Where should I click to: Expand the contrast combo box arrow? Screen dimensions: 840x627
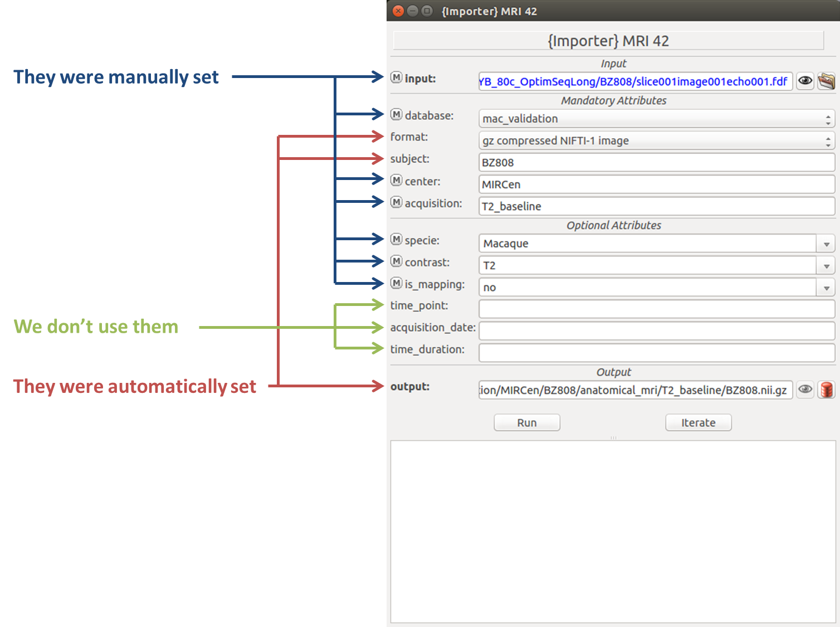(826, 266)
